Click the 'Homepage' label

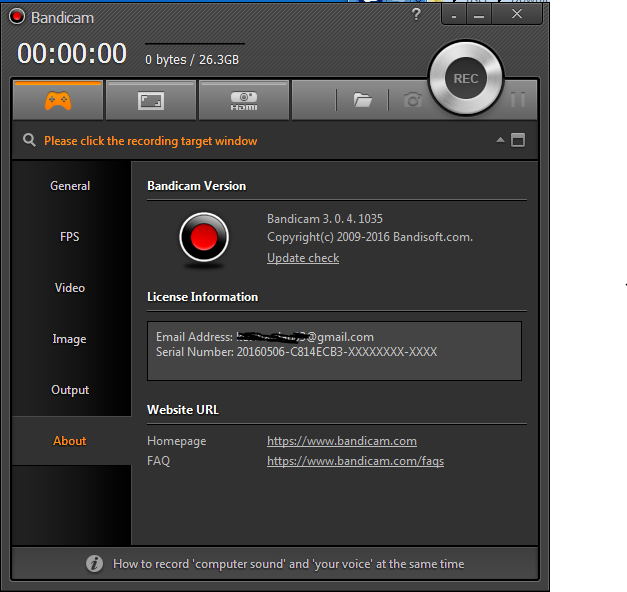tap(177, 441)
